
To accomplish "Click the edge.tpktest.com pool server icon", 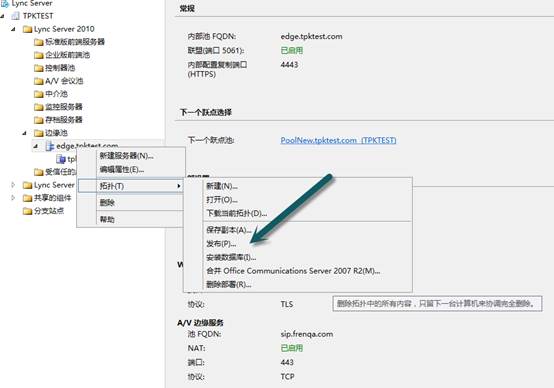I will (50, 146).
